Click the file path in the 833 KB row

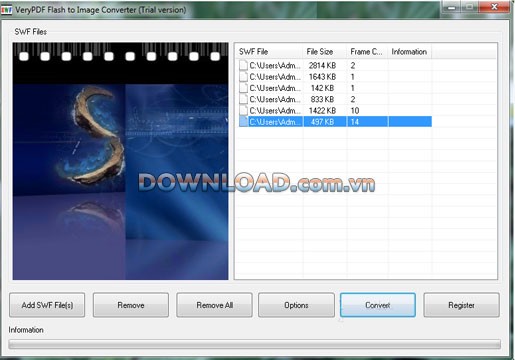point(275,99)
